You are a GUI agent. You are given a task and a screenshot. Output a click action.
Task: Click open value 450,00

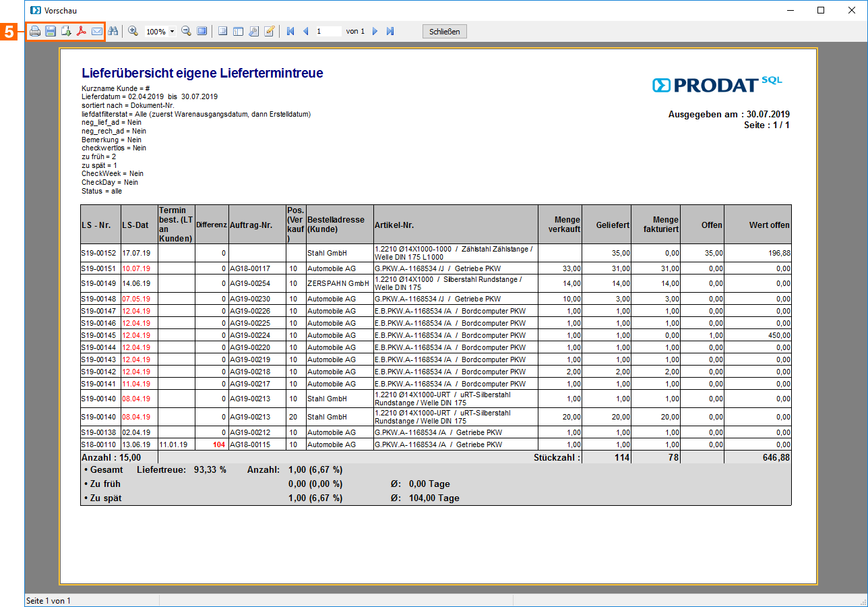pyautogui.click(x=778, y=335)
